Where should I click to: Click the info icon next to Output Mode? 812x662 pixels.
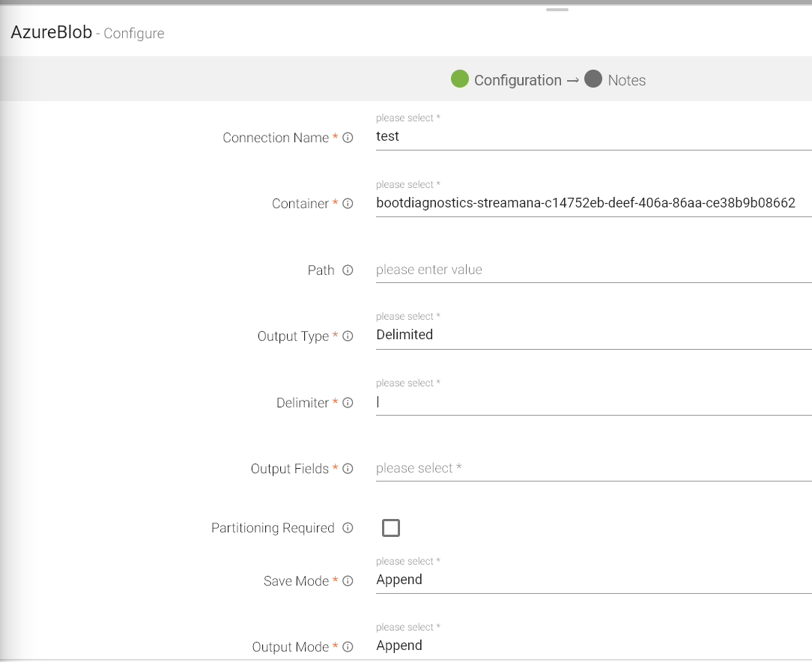tap(348, 647)
